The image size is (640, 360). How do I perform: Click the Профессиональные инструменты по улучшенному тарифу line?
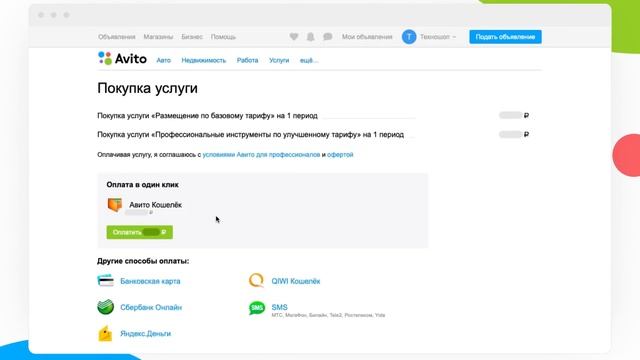(x=251, y=135)
